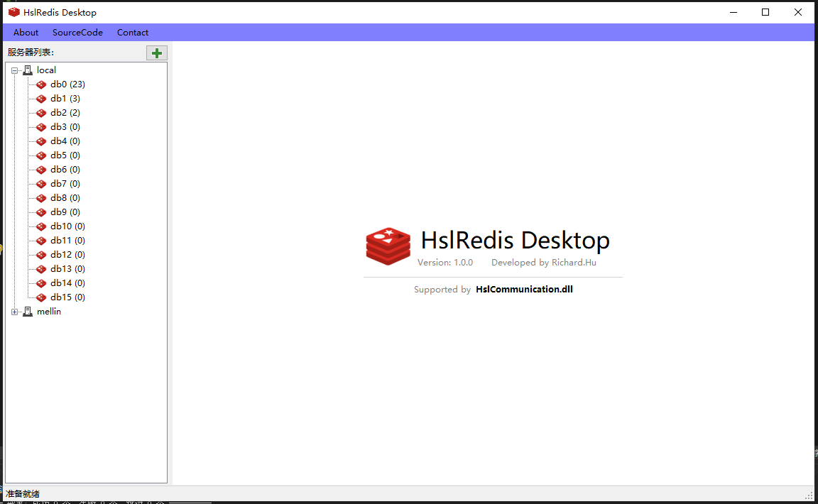Select the db7 (0) database label
Viewport: 818px width, 504px height.
(65, 183)
